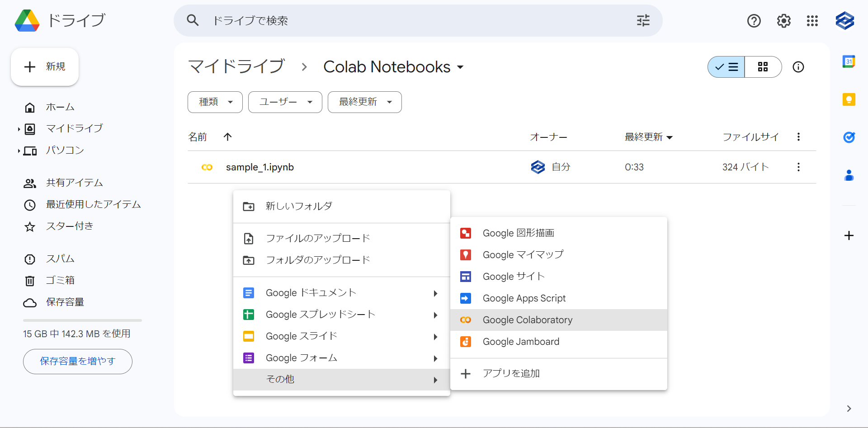The image size is (868, 428).
Task: Toggle the list view button
Action: click(x=726, y=67)
